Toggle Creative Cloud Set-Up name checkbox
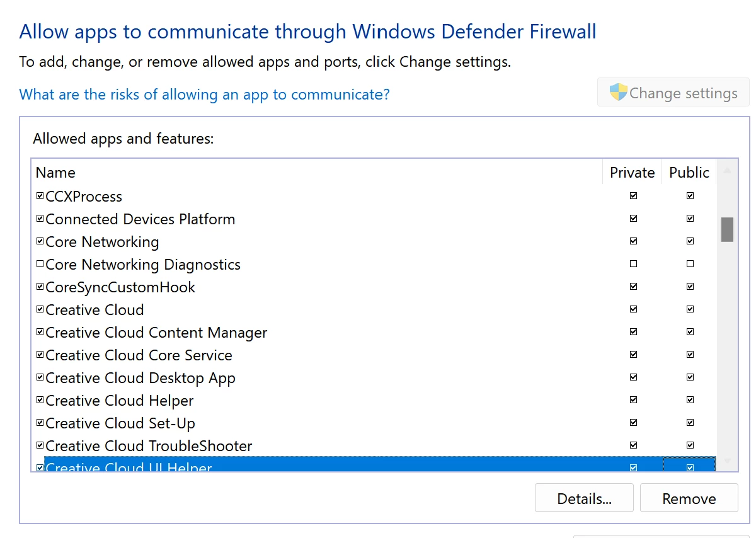756x538 pixels. coord(40,423)
